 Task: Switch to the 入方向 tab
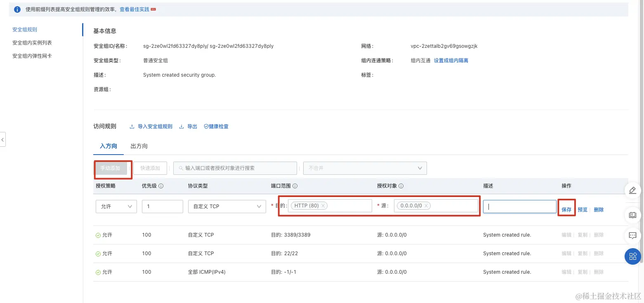pyautogui.click(x=109, y=146)
